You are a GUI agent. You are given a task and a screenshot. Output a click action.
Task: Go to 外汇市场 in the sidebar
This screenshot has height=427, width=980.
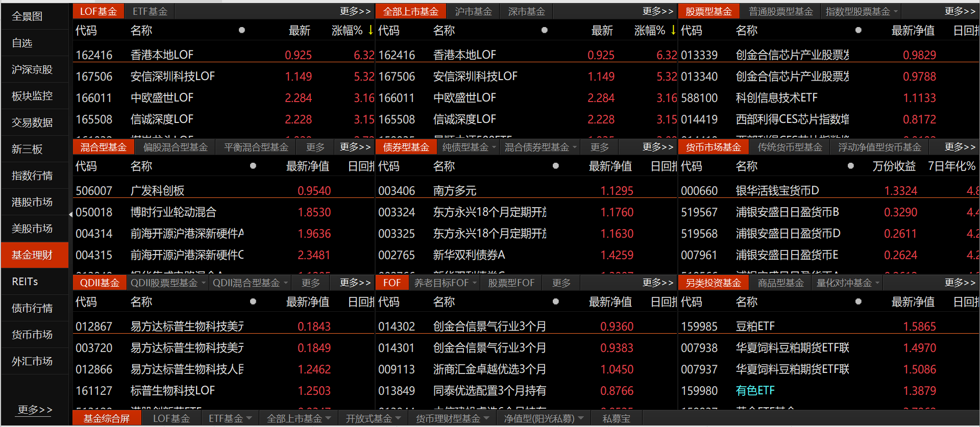click(x=35, y=361)
